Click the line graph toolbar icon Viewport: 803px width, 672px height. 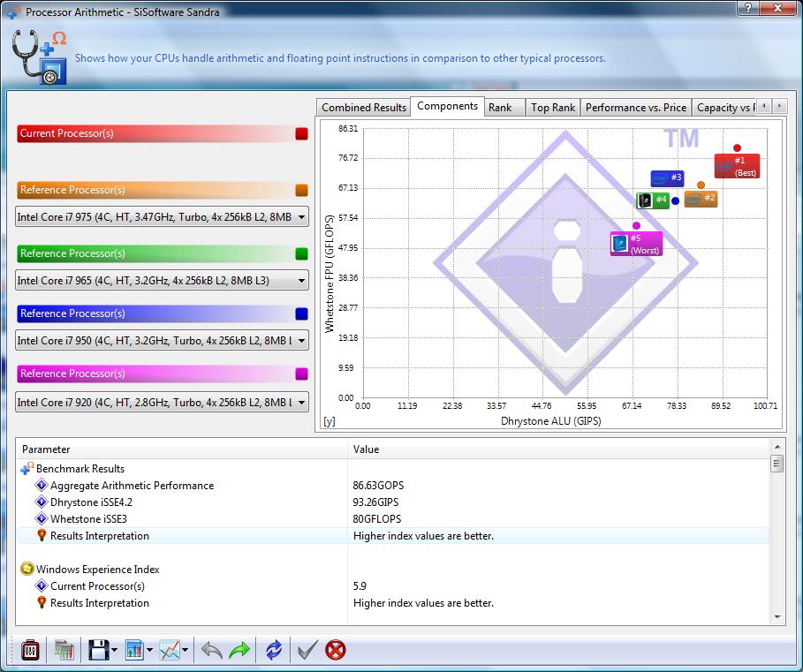170,651
